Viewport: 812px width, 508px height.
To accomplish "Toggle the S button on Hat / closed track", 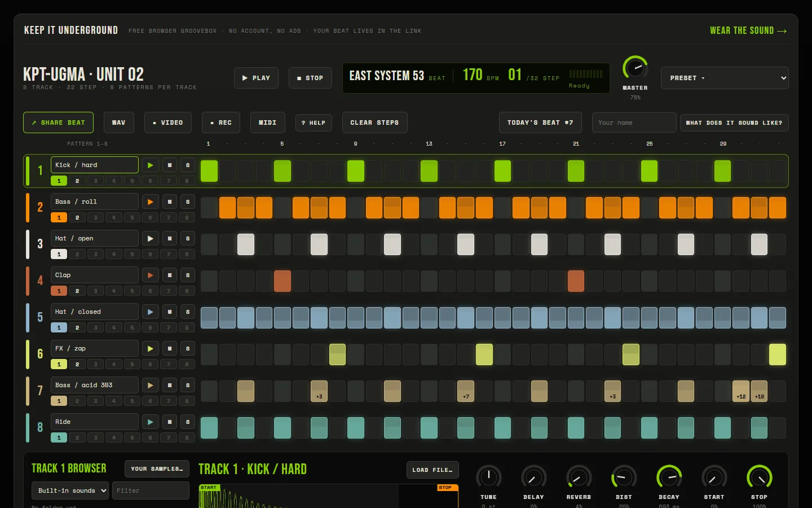I will (188, 312).
